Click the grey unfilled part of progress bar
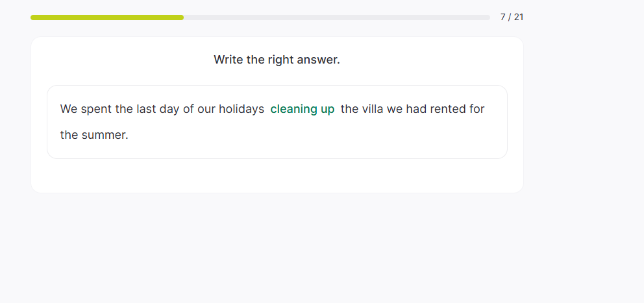The width and height of the screenshot is (644, 303). (336, 18)
